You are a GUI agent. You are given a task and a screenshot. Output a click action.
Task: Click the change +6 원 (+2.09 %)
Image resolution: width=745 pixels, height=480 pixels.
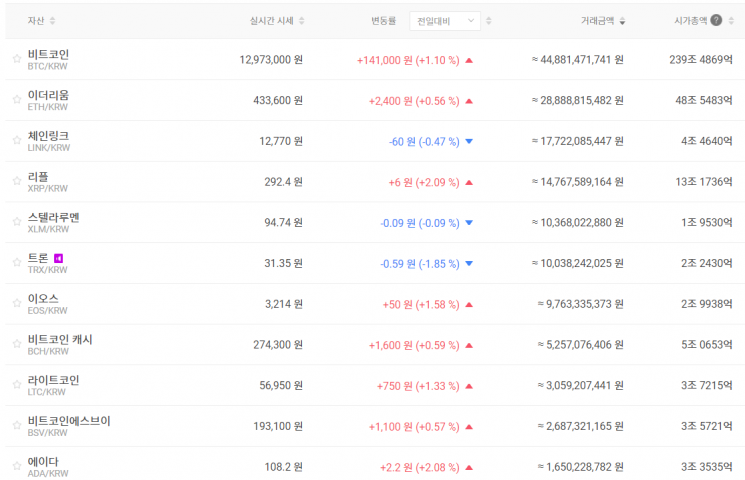coord(424,182)
